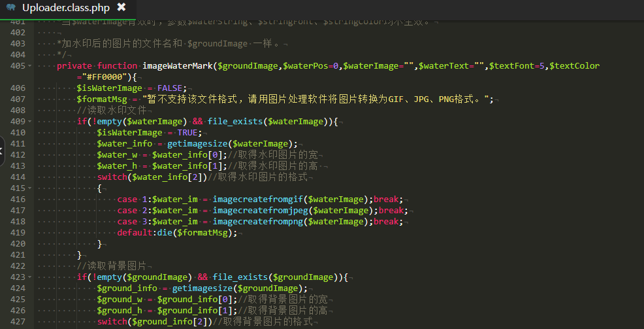The width and height of the screenshot is (644, 329).
Task: Click the FALSE constant on line 406
Action: [170, 88]
